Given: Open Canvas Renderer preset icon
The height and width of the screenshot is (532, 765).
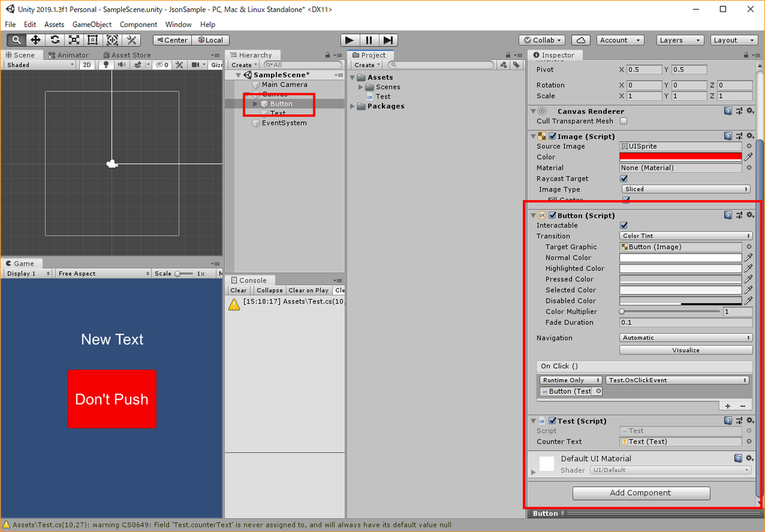Looking at the screenshot, I should (x=738, y=111).
